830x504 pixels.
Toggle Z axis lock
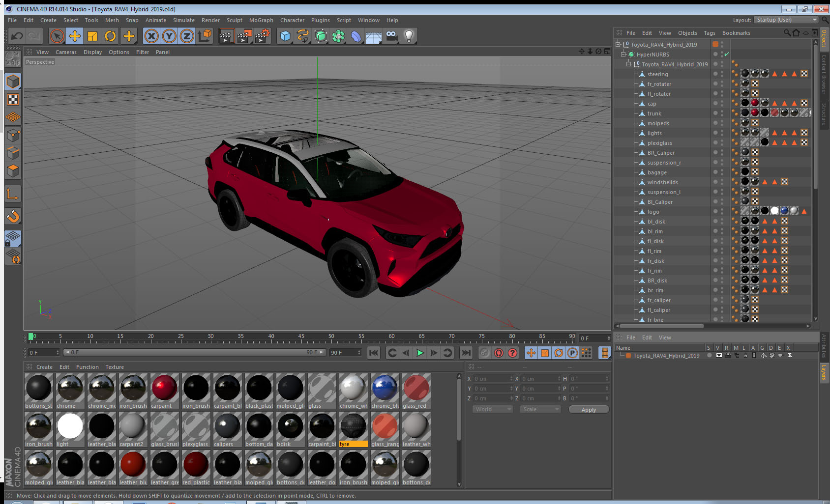point(187,36)
